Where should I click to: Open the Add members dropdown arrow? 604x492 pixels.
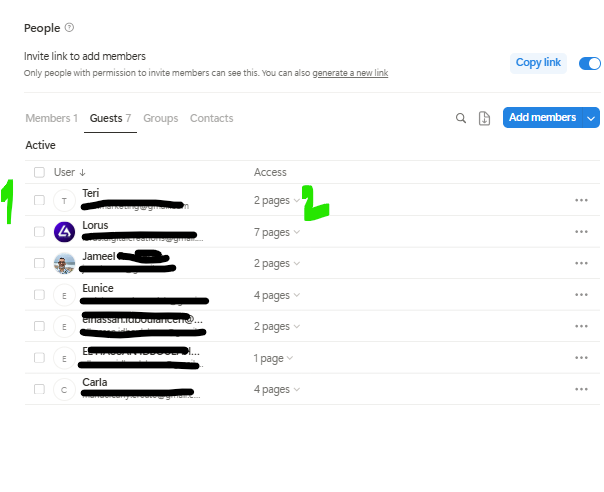click(591, 118)
